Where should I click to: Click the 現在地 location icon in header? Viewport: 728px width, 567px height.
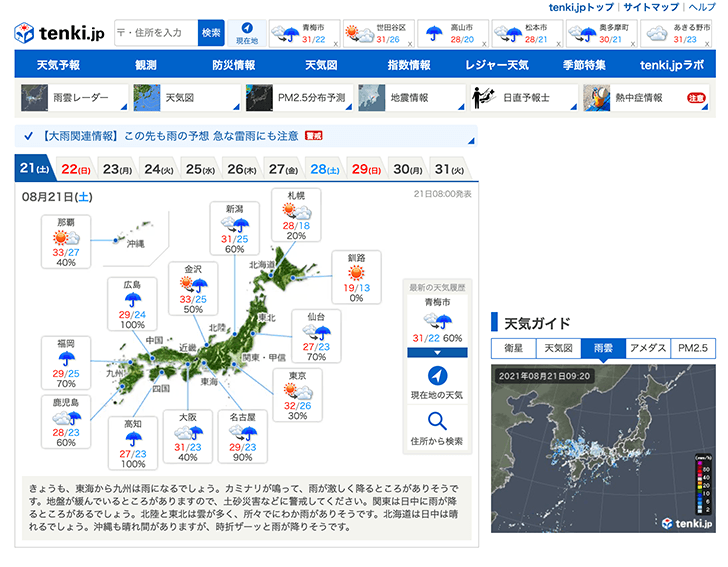(x=246, y=33)
